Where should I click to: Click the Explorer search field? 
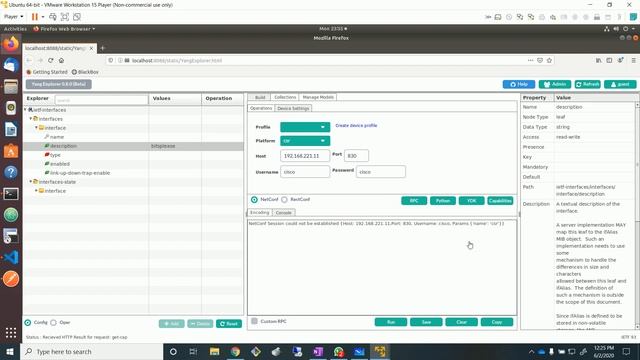point(102,100)
